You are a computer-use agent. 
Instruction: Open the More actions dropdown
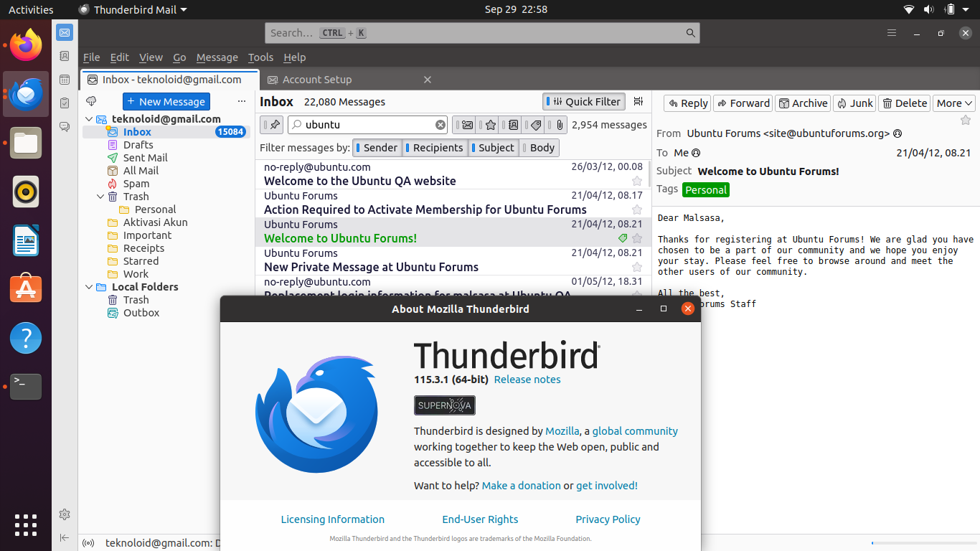[954, 103]
